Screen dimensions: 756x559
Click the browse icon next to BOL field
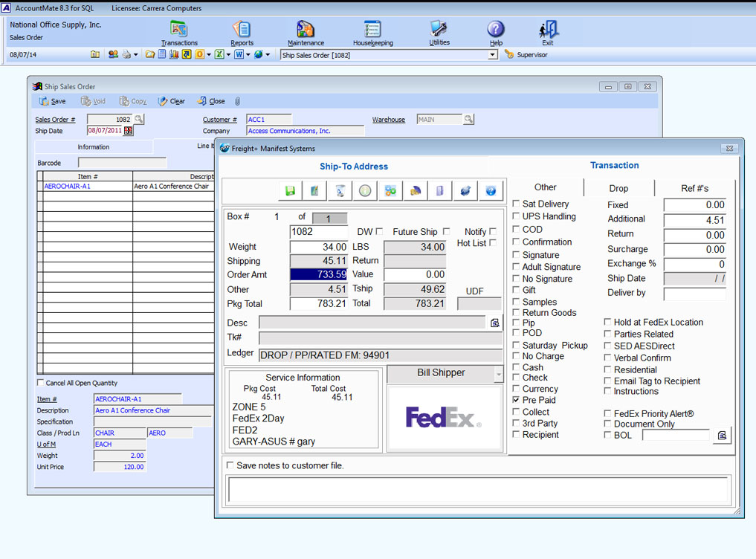722,436
